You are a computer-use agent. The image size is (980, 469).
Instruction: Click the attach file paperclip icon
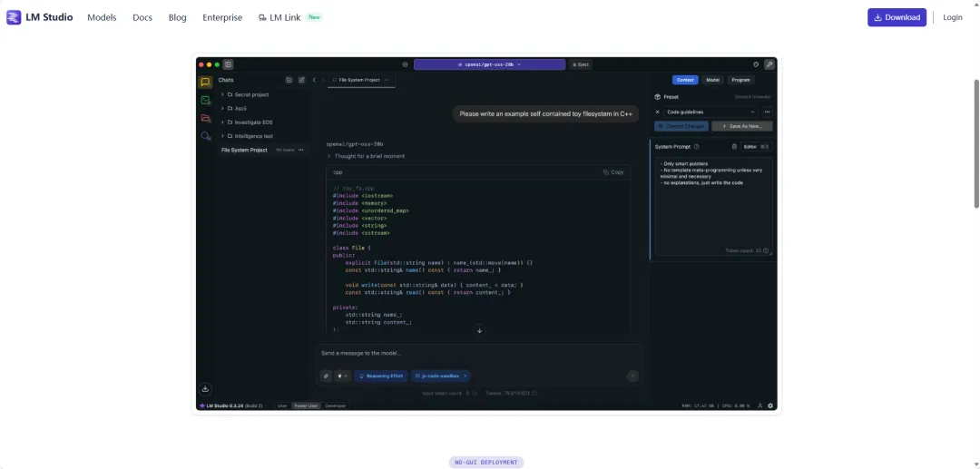pyautogui.click(x=326, y=376)
